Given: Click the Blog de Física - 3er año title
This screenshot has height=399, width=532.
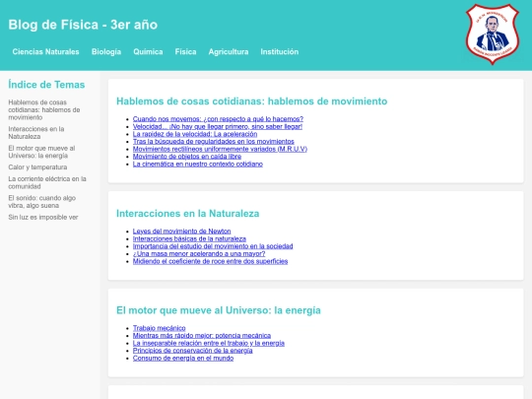Looking at the screenshot, I should click(x=83, y=25).
